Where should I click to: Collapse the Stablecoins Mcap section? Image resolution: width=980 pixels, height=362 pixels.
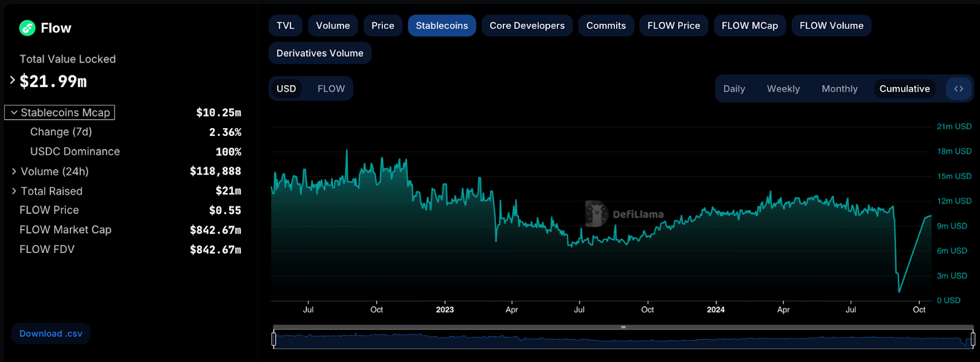(x=59, y=113)
